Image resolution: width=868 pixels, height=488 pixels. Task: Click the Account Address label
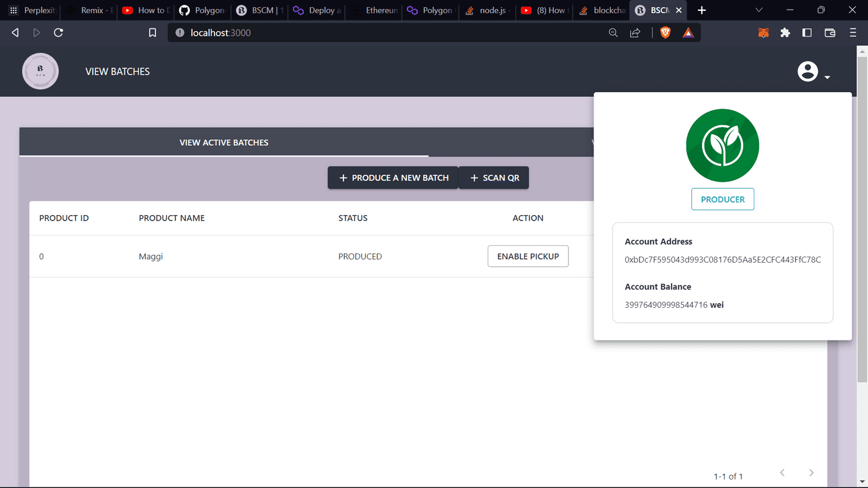(658, 242)
